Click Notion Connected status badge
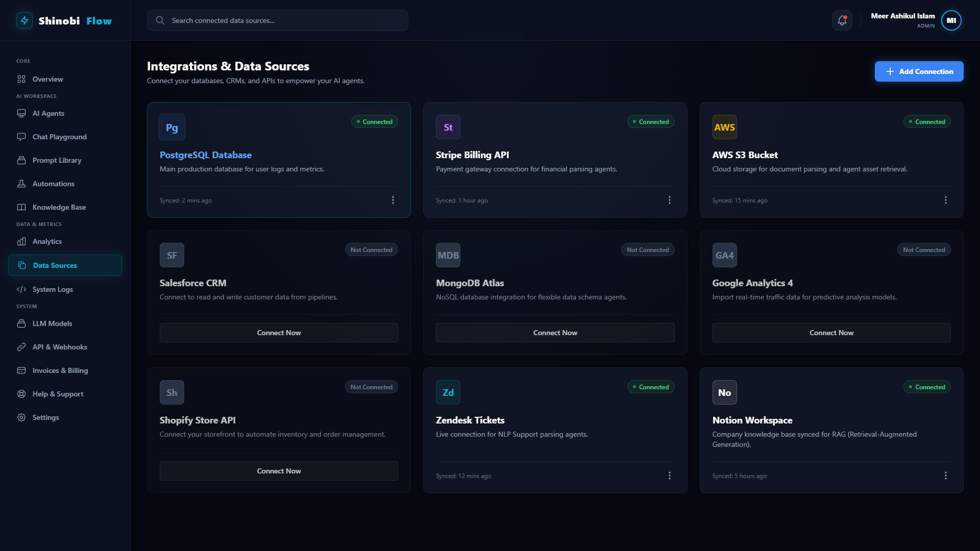The height and width of the screenshot is (551, 980). tap(927, 387)
